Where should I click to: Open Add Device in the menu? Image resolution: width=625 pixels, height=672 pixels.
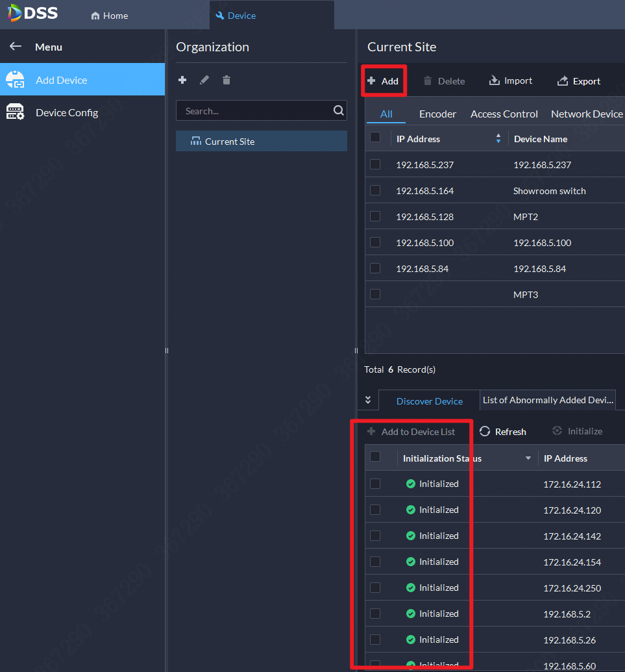tap(82, 80)
